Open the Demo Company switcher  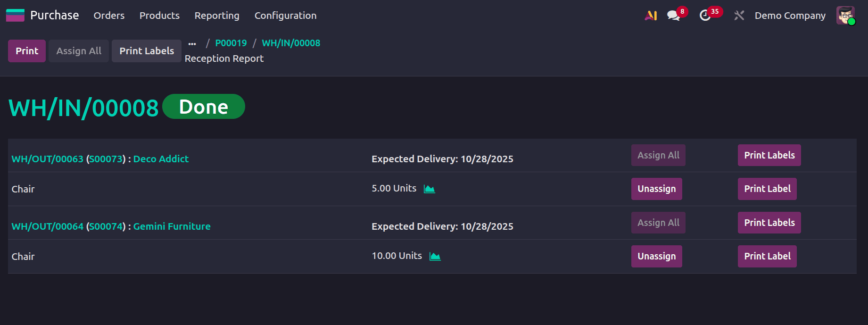click(x=790, y=15)
